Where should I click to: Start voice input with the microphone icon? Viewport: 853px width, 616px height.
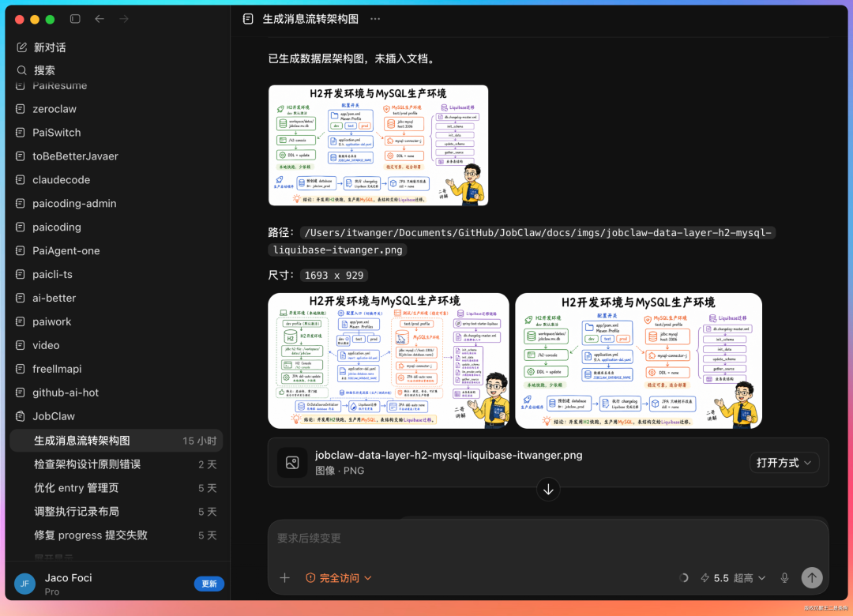pos(784,578)
